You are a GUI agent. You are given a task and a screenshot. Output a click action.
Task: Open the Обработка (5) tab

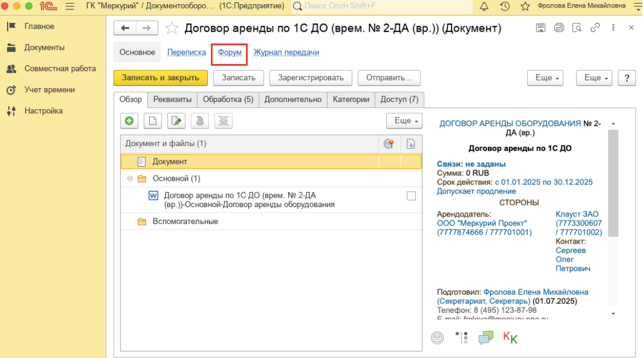point(228,99)
